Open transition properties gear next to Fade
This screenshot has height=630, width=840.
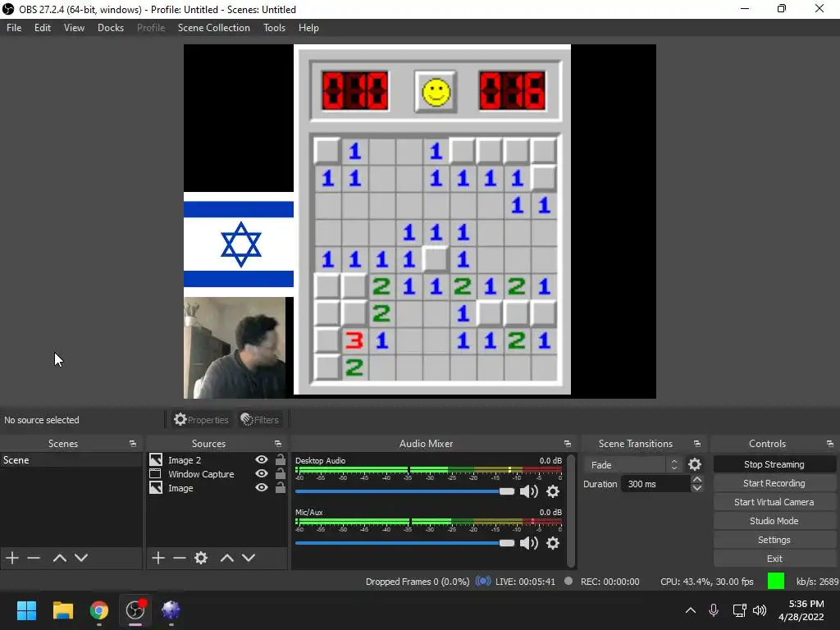pos(695,464)
